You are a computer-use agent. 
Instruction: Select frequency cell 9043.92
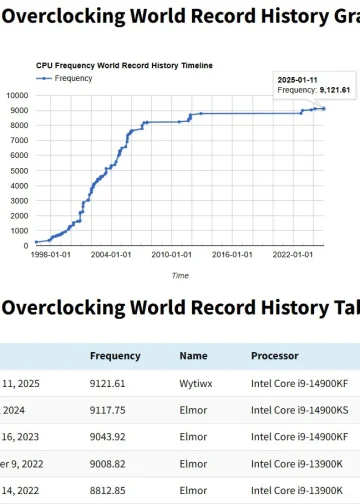click(107, 437)
